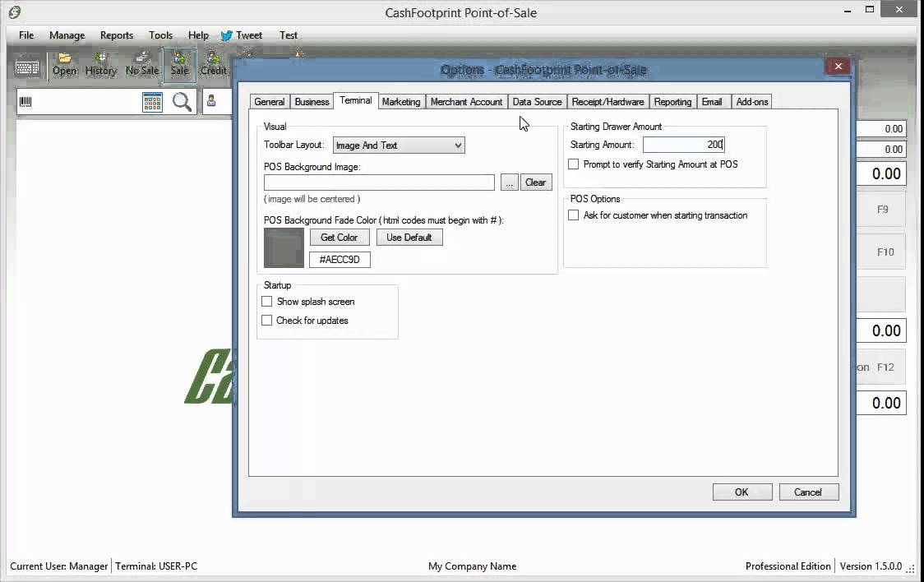Open the Merchant Account tab
The height and width of the screenshot is (582, 924).
[466, 102]
